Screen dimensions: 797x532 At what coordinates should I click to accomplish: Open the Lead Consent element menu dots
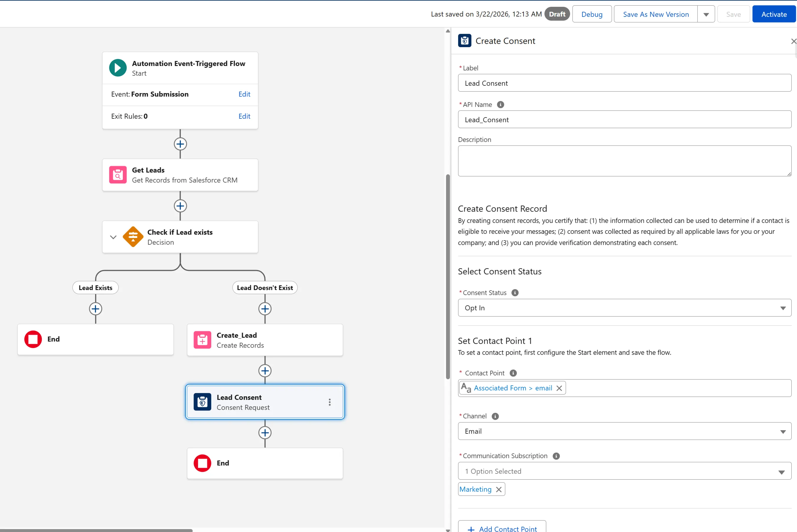(x=329, y=402)
